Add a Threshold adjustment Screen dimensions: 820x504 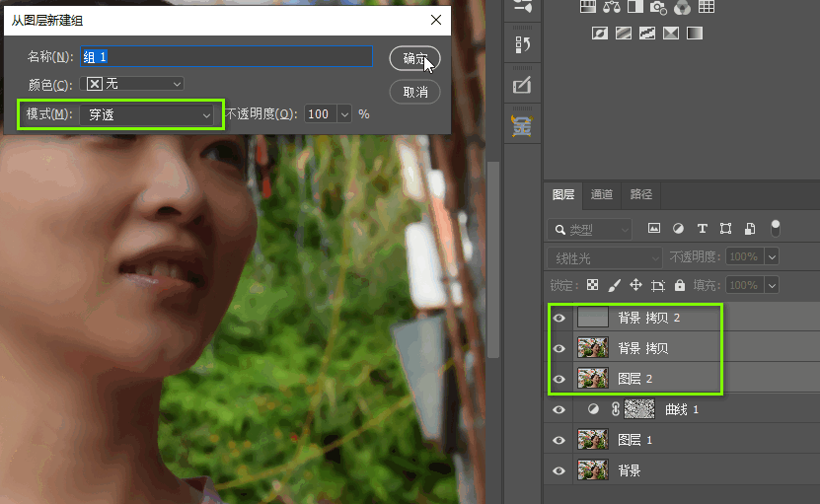pos(647,34)
